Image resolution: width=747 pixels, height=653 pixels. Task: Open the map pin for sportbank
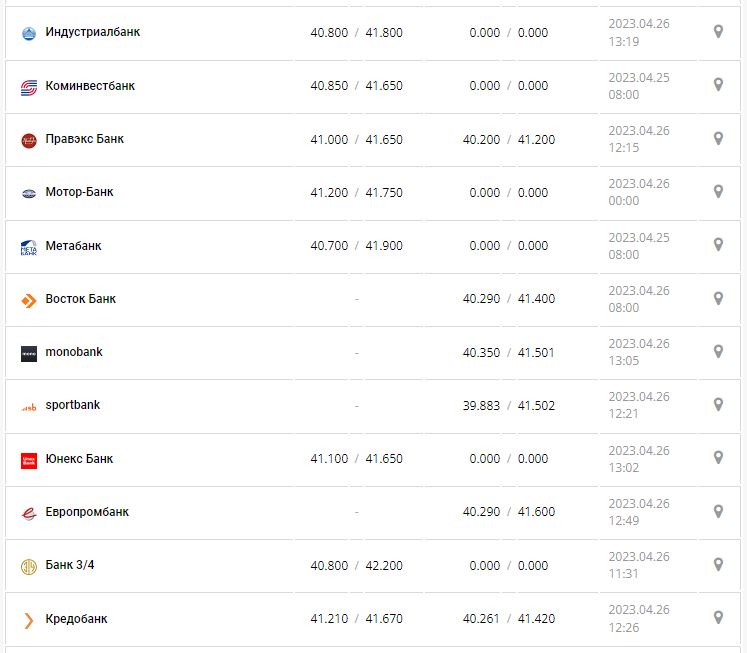pyautogui.click(x=718, y=404)
